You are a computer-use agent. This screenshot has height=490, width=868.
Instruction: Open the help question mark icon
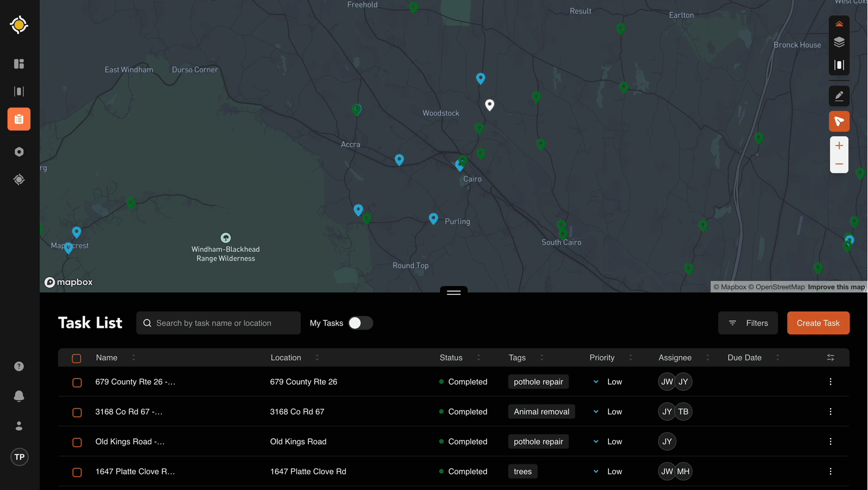[x=19, y=366]
